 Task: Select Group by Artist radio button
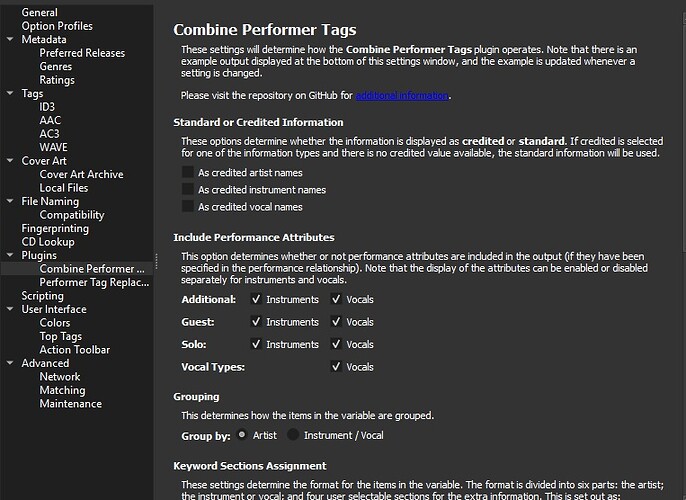[242, 435]
